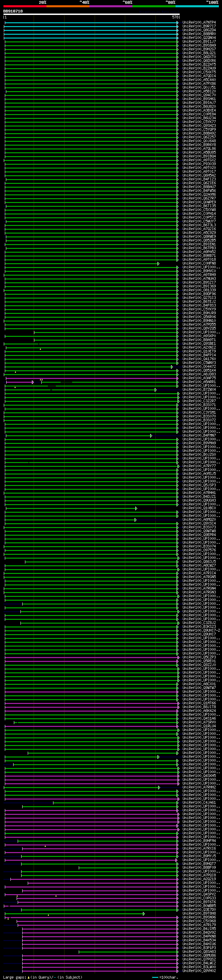Select label UniRef100_Q9SBE1
This screenshot has width=222, height=980.
click(x=199, y=344)
